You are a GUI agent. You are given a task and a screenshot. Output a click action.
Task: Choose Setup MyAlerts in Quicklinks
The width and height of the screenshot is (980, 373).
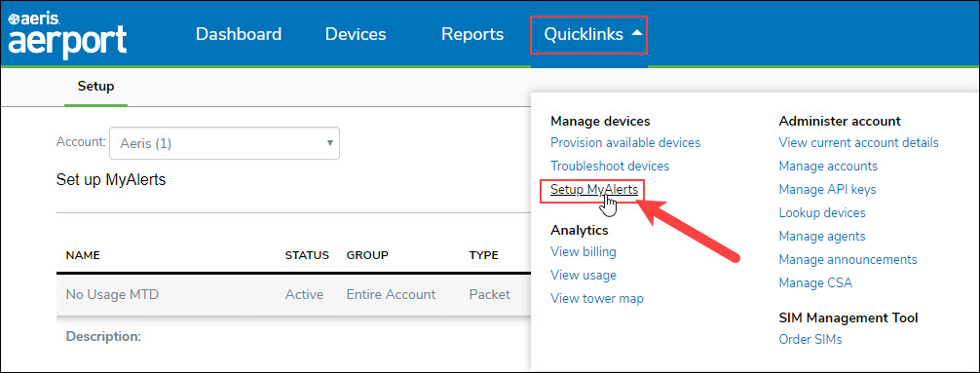tap(594, 189)
